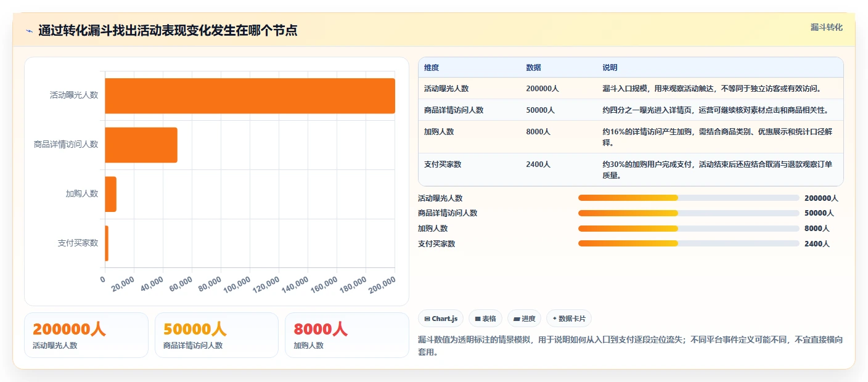Image resolution: width=868 pixels, height=382 pixels.
Task: Click the footnote starting 漏斗数值为透明标注的情景模拟
Action: (x=630, y=346)
